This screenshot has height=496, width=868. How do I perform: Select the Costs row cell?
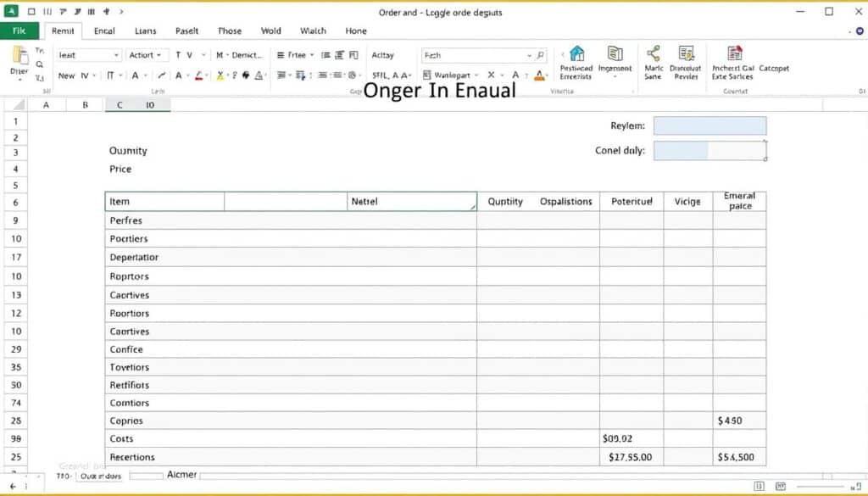pyautogui.click(x=291, y=438)
